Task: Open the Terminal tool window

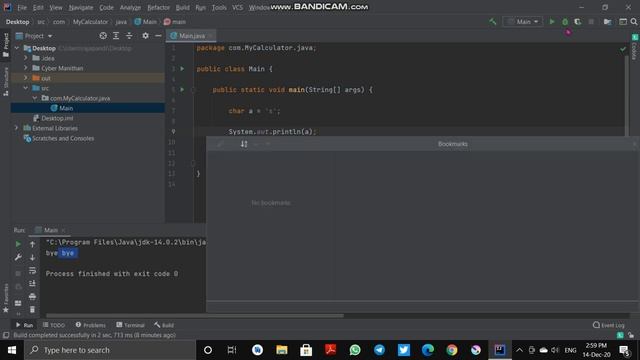Action: click(x=130, y=325)
